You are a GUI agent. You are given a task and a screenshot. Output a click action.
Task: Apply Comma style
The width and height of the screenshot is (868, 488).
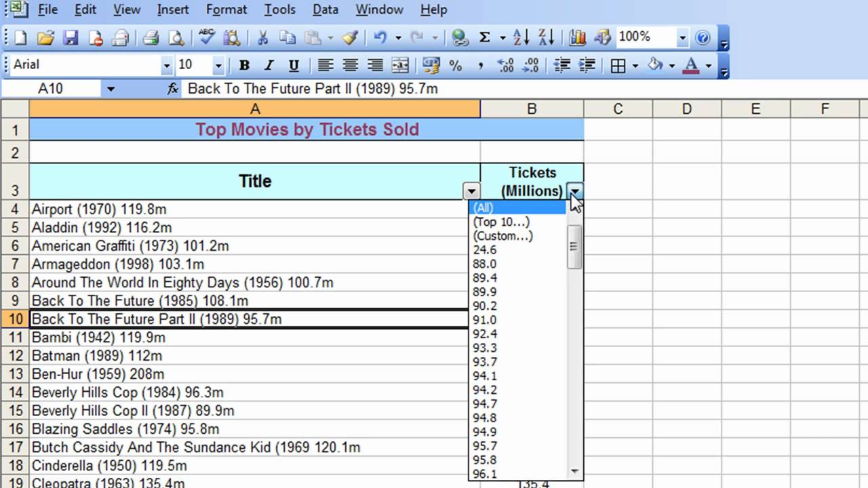tap(480, 66)
